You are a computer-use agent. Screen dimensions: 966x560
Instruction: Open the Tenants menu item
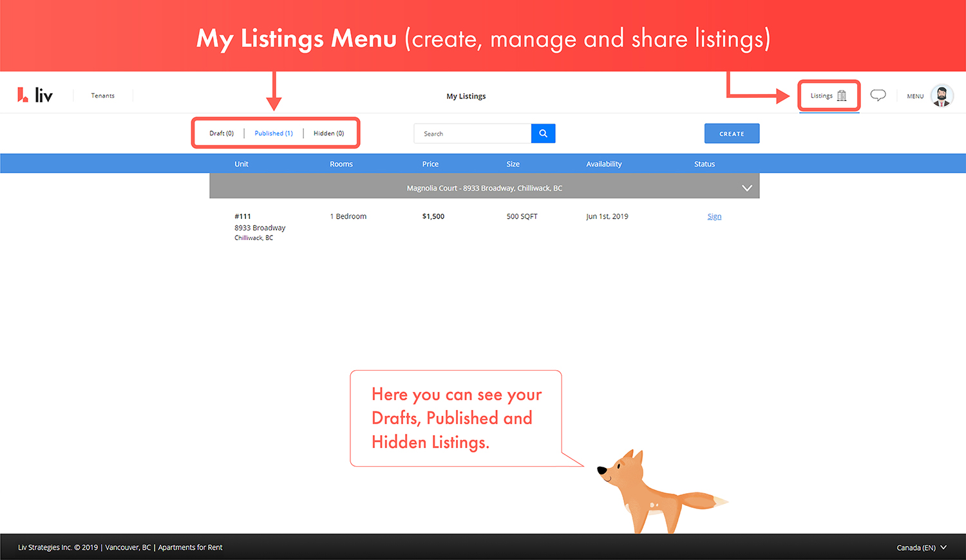coord(103,96)
